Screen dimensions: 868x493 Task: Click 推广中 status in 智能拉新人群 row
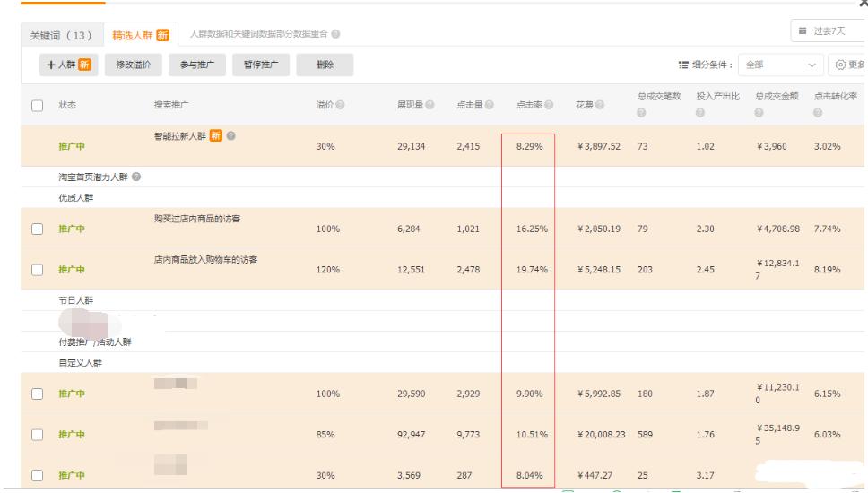click(72, 147)
